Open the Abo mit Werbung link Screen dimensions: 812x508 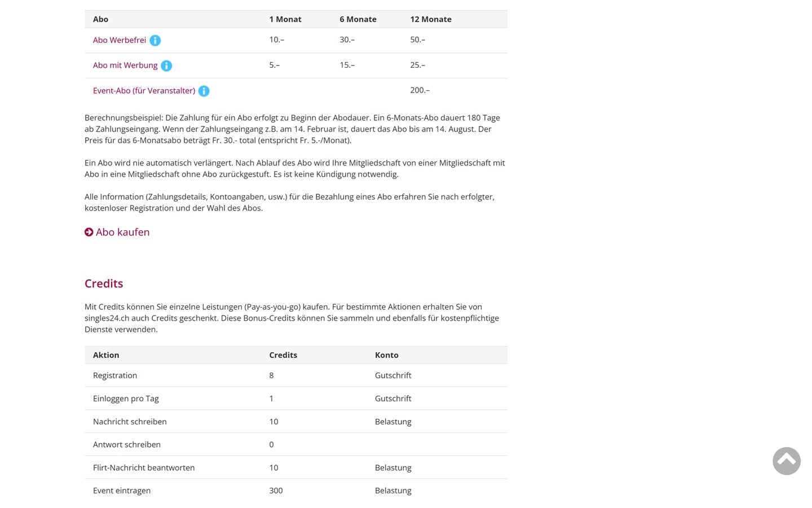[125, 65]
